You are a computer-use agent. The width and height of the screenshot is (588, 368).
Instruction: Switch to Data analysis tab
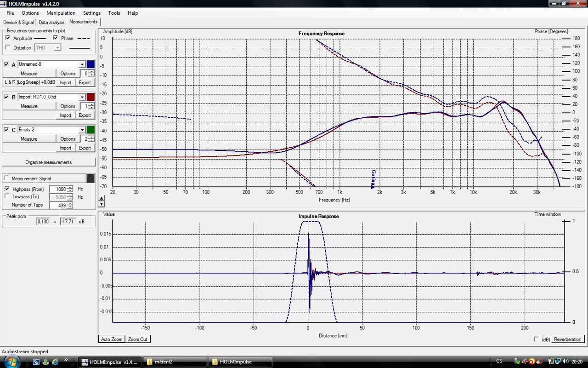[x=51, y=22]
